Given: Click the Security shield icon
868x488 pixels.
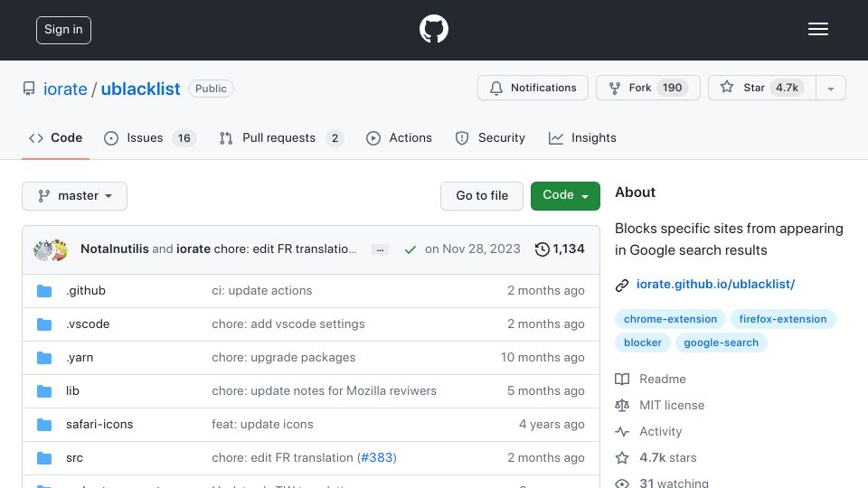Looking at the screenshot, I should pos(462,138).
